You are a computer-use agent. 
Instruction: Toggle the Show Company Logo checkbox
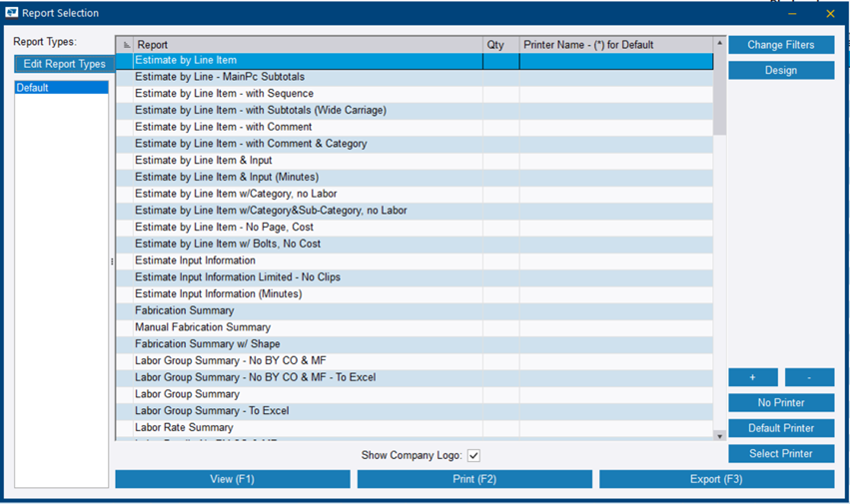(x=474, y=456)
